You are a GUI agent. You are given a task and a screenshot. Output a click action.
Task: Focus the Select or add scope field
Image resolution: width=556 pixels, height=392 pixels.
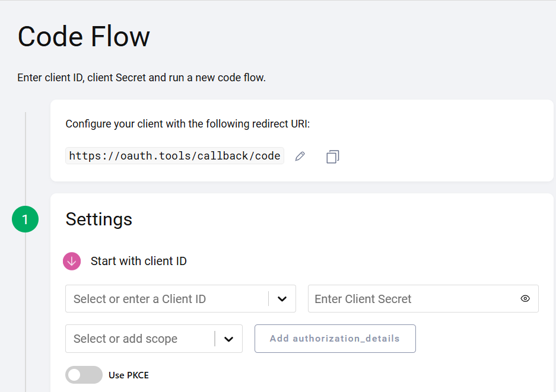[x=139, y=339]
